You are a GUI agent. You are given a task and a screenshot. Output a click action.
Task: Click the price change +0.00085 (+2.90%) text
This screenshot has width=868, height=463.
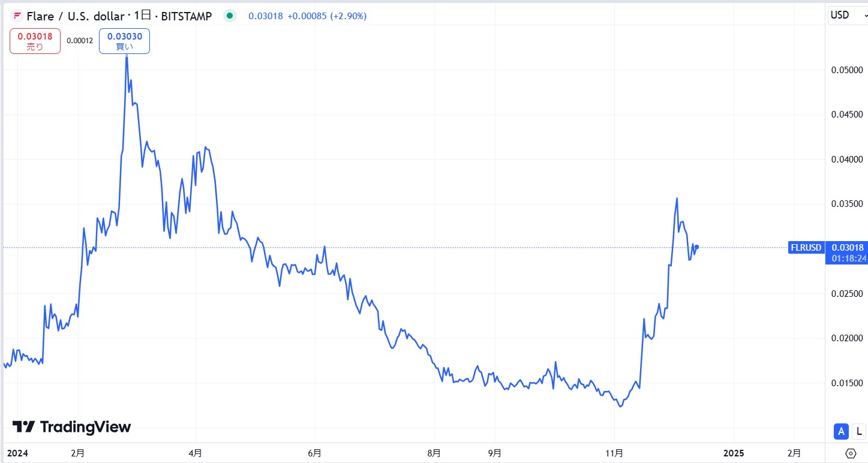pyautogui.click(x=327, y=16)
